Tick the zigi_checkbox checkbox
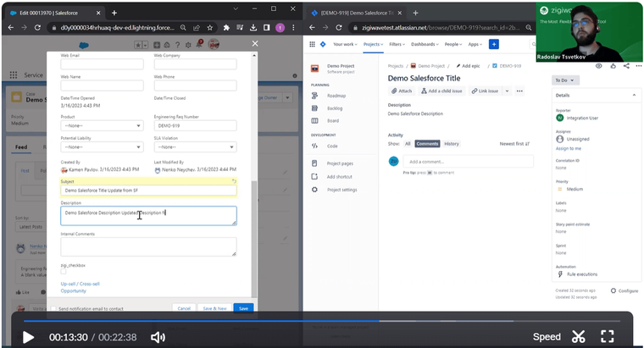This screenshot has width=644, height=348. pos(64,271)
